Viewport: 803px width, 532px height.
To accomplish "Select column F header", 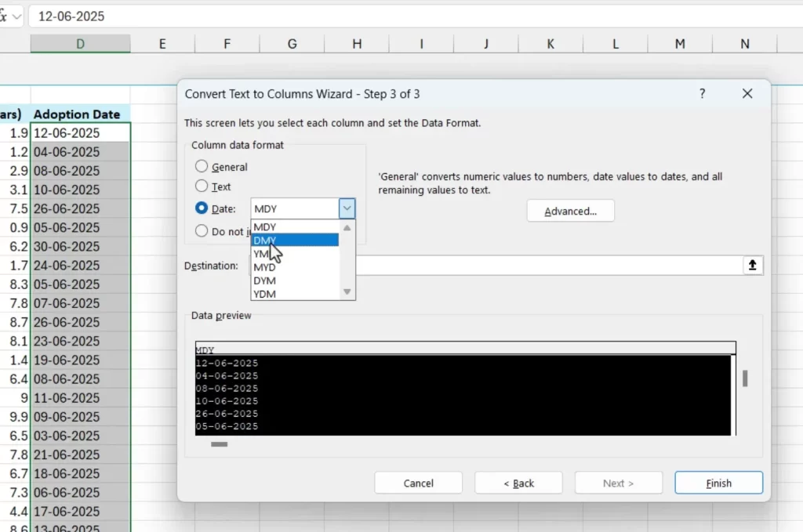I will click(x=227, y=44).
